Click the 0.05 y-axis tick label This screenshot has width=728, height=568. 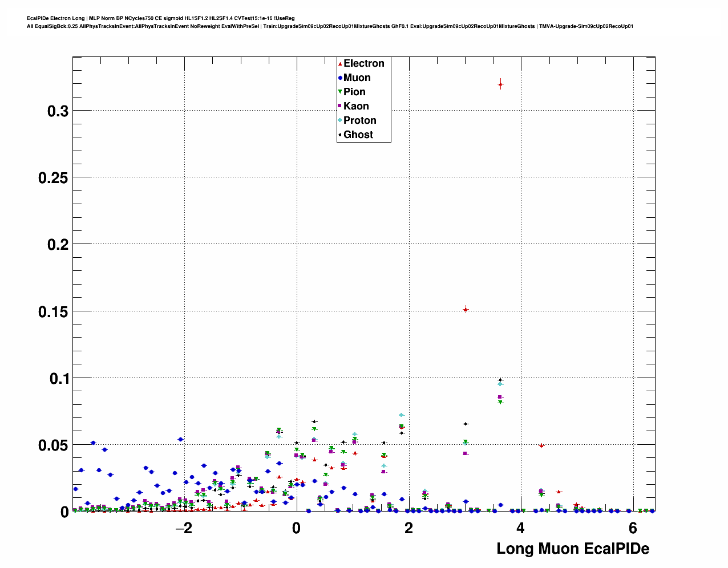[x=53, y=446]
